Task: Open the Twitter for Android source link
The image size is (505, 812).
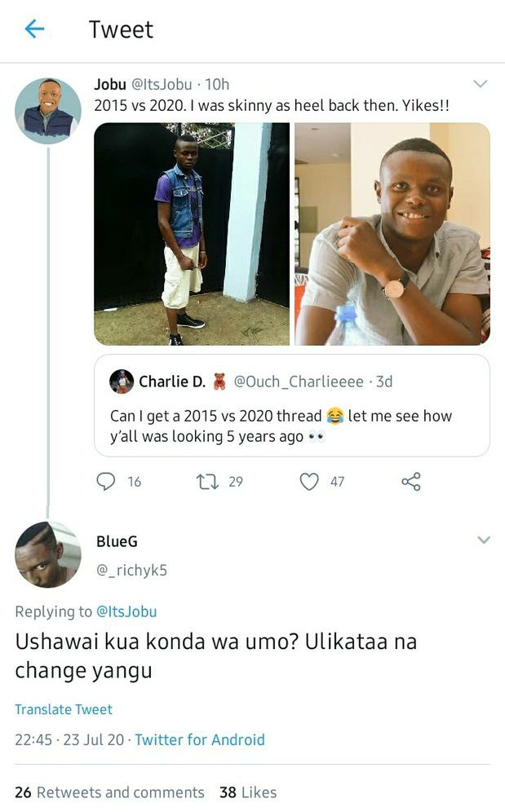Action: click(200, 739)
